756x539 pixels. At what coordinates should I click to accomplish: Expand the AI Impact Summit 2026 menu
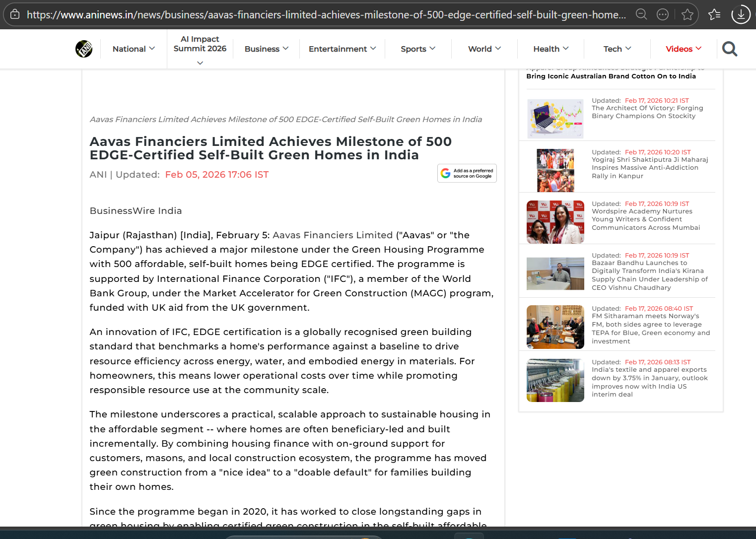[200, 50]
